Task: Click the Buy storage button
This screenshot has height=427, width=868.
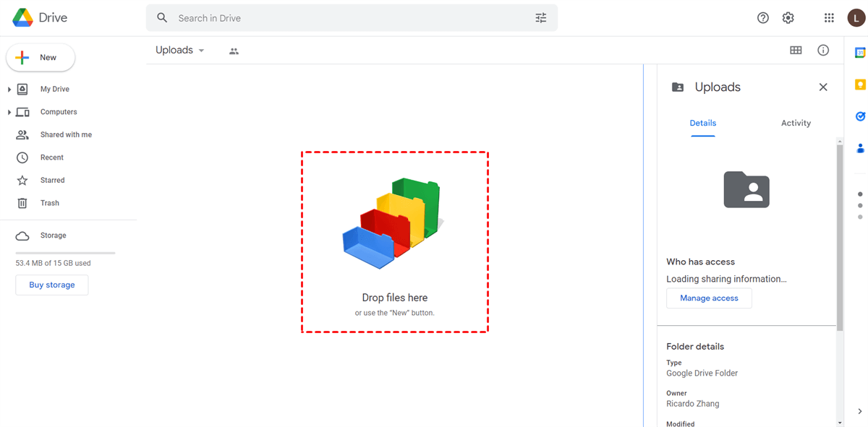Action: 51,285
